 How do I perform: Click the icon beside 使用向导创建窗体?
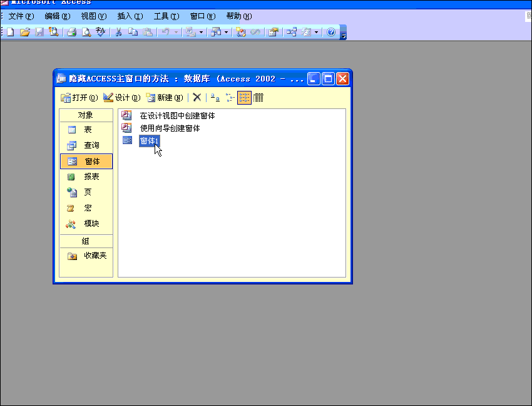tap(126, 128)
